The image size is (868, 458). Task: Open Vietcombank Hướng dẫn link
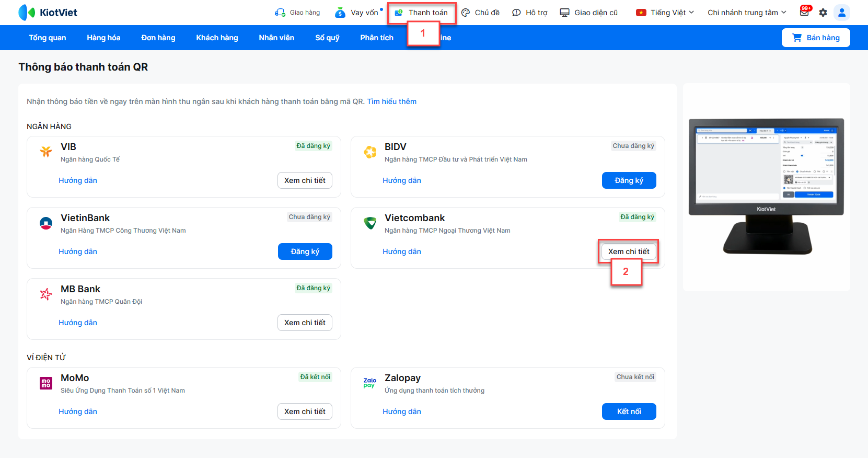(402, 251)
